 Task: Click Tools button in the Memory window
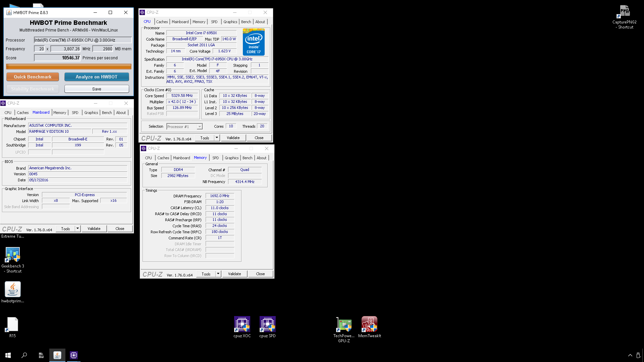206,274
